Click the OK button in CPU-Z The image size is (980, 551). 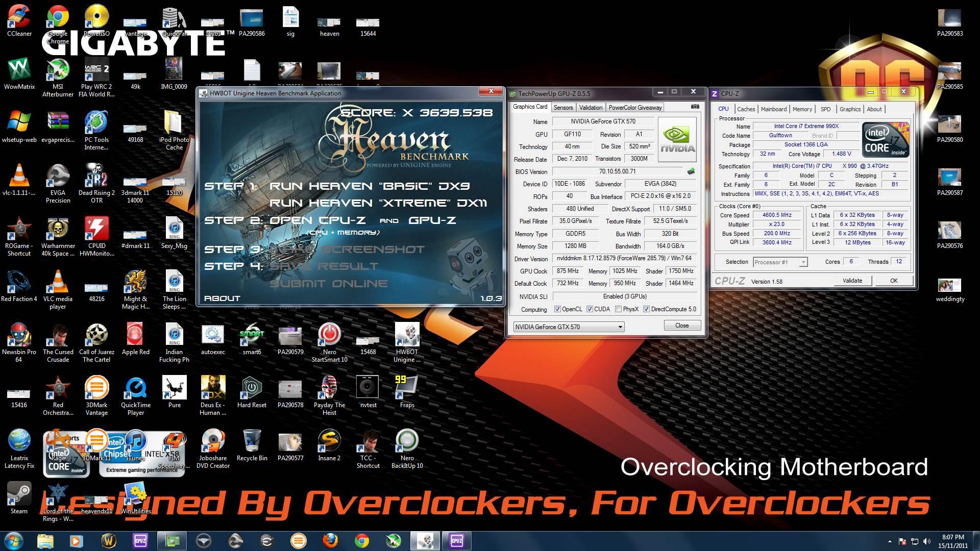[x=894, y=281]
